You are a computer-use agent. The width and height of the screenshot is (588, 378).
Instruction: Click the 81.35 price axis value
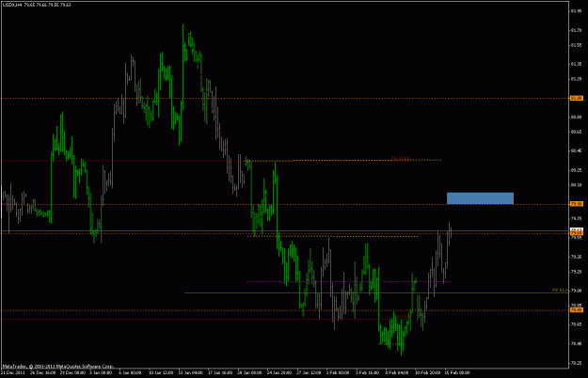tap(577, 64)
